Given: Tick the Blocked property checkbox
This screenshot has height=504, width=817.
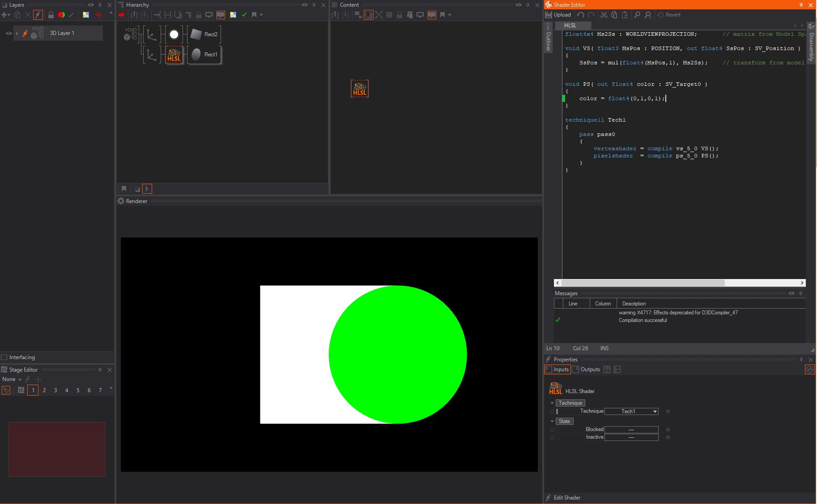Looking at the screenshot, I should click(x=552, y=430).
